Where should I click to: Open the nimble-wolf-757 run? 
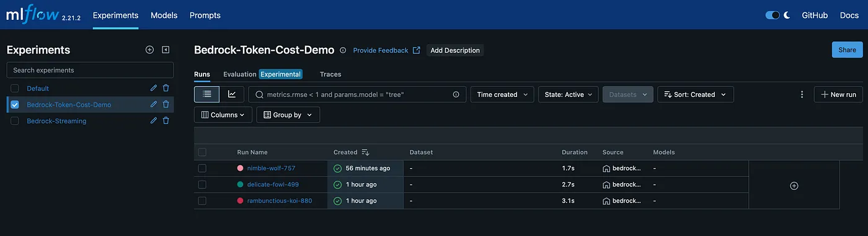coord(271,168)
